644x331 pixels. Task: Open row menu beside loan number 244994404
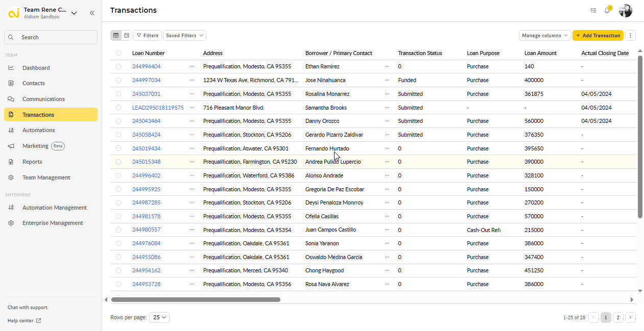192,66
